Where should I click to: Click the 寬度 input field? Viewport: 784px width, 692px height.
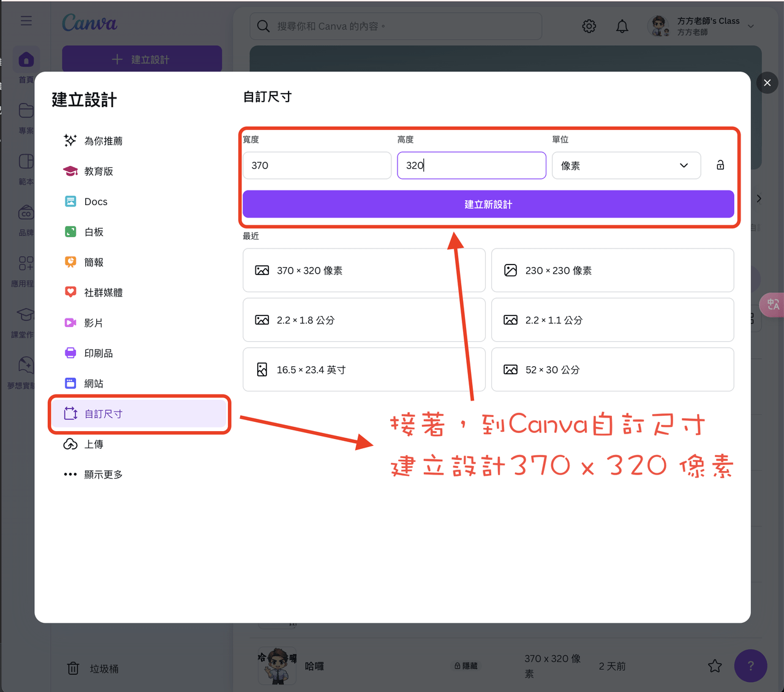(x=317, y=165)
